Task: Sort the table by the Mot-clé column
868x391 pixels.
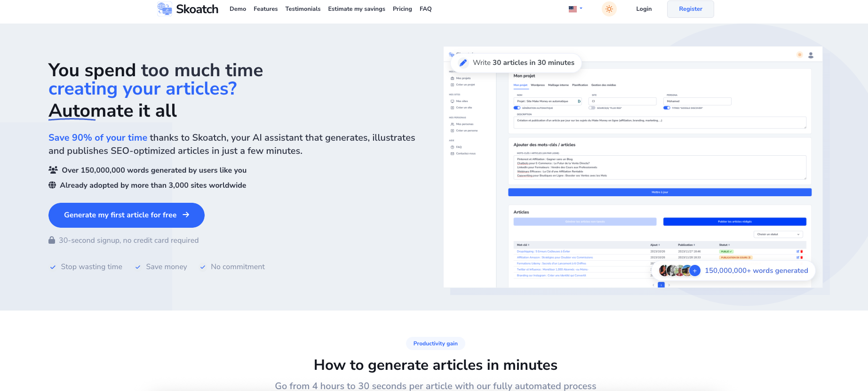Action: pos(523,245)
